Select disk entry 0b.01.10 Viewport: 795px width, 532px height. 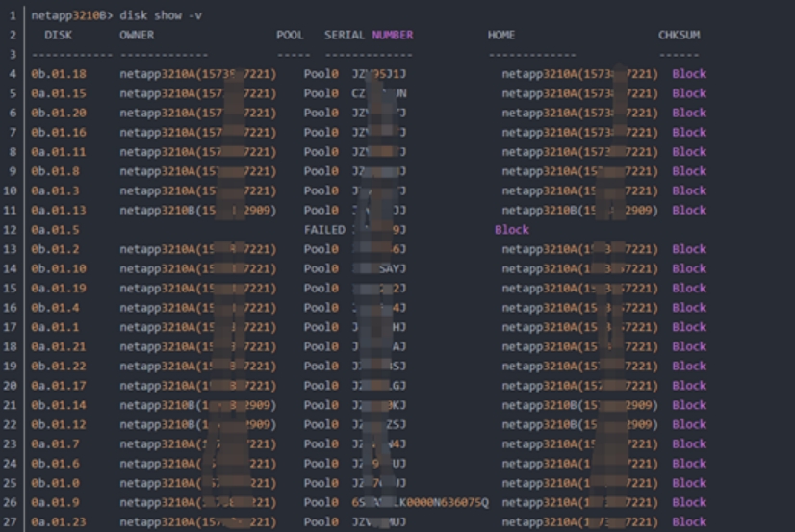click(x=59, y=269)
